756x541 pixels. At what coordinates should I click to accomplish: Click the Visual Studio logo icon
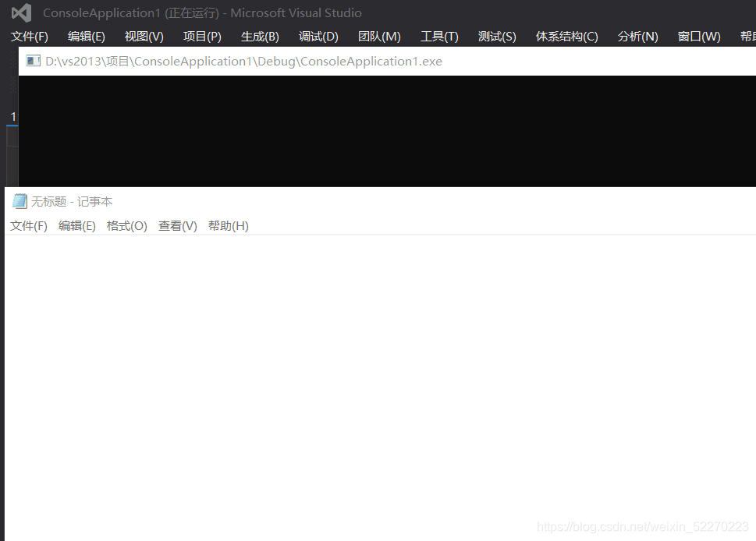coord(21,13)
